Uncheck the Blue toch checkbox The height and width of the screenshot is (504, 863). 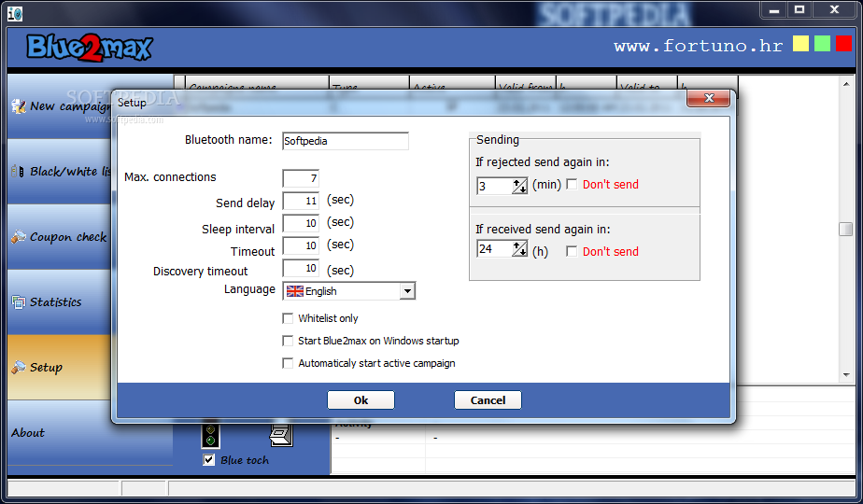(208, 460)
